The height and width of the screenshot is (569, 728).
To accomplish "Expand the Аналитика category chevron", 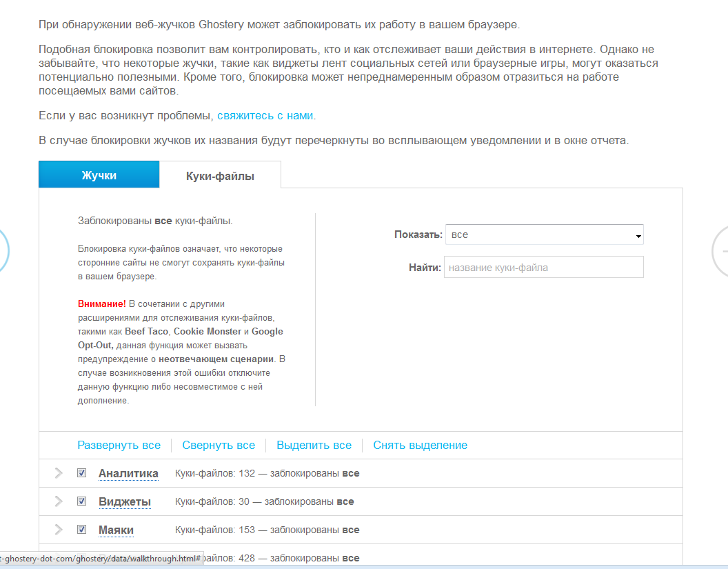I will (x=59, y=473).
